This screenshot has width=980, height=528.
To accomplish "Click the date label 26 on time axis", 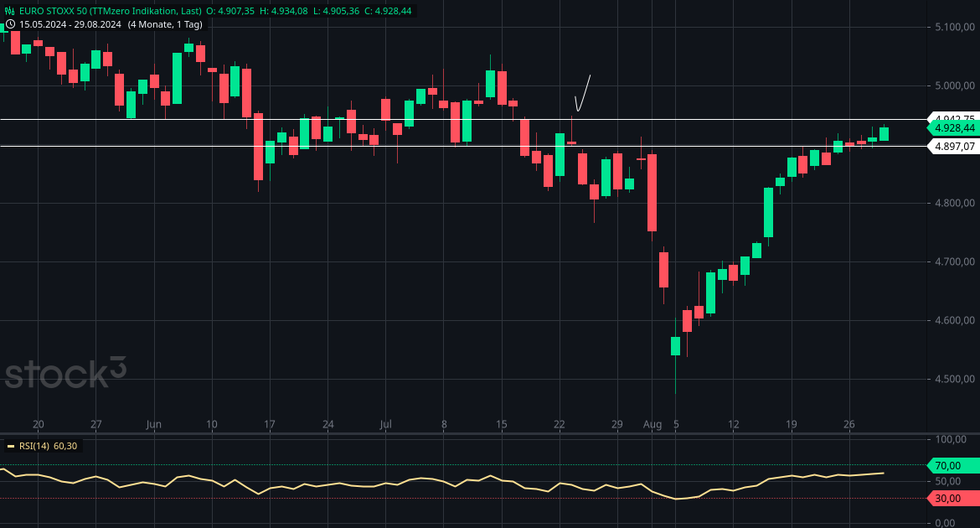I will pyautogui.click(x=848, y=424).
